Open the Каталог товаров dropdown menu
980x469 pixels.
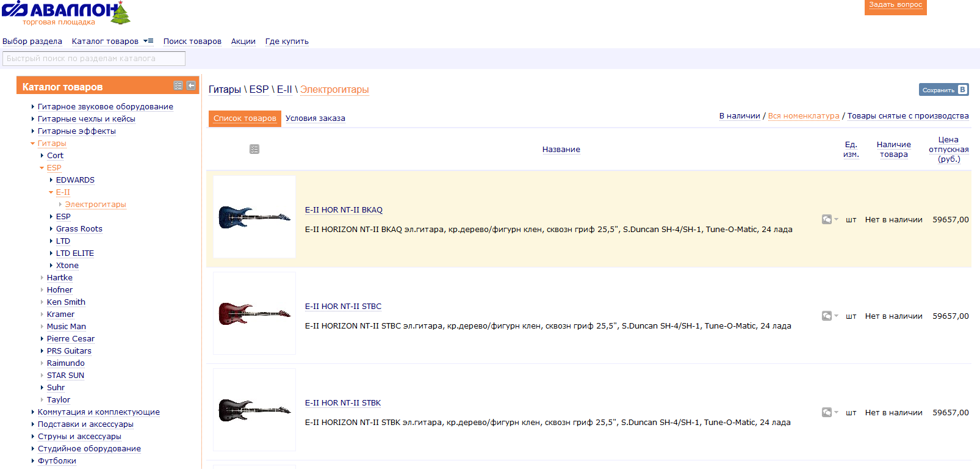(112, 42)
